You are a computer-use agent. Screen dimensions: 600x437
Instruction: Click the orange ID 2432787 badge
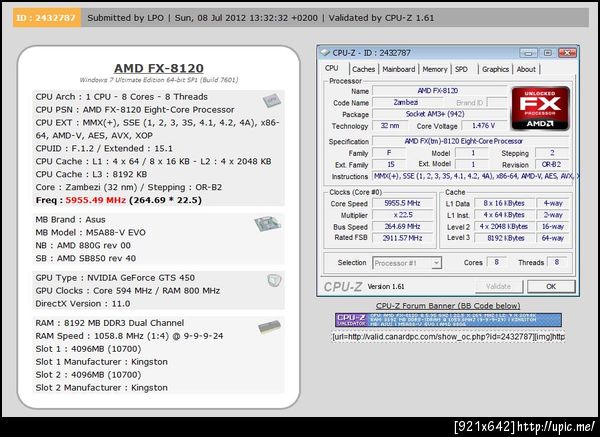point(47,18)
